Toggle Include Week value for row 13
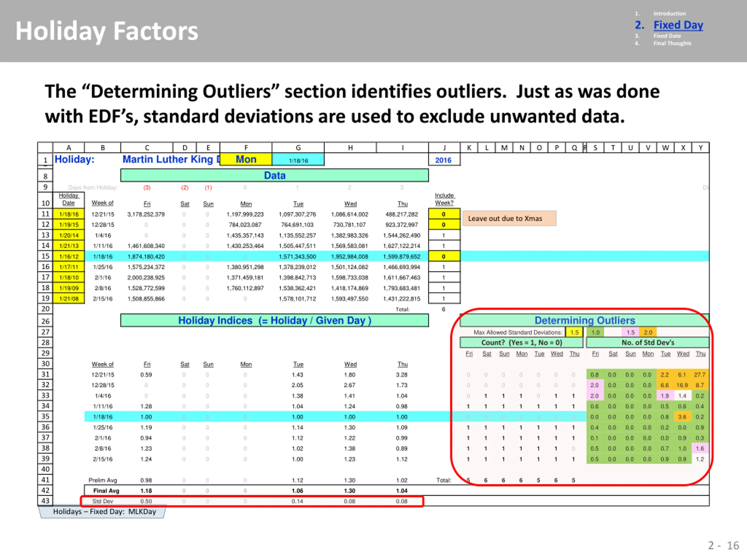Image resolution: width=747 pixels, height=560 pixels. (x=444, y=235)
